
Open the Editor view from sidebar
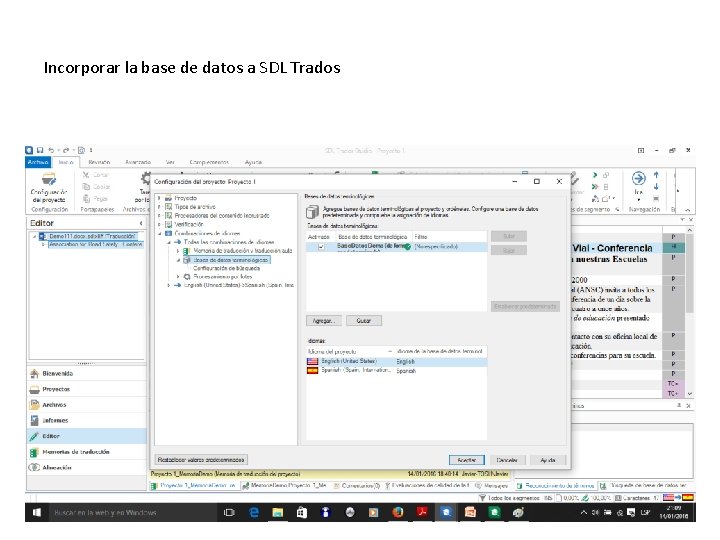[87, 436]
